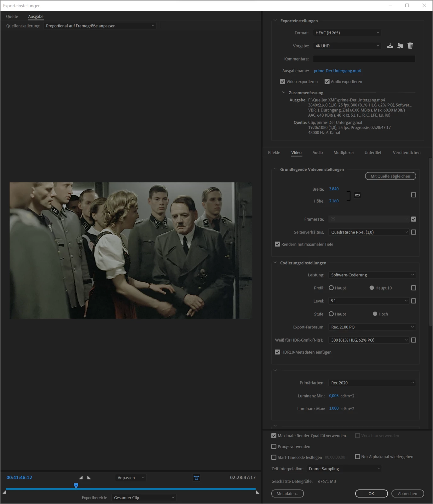Click the set Out point triangle
The image size is (433, 504).
89,478
